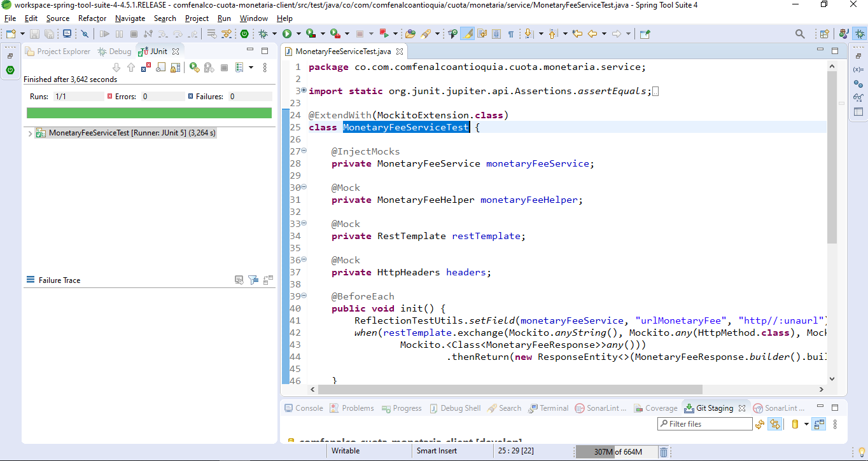Toggle Show Failures Only in JUnit

coord(146,67)
